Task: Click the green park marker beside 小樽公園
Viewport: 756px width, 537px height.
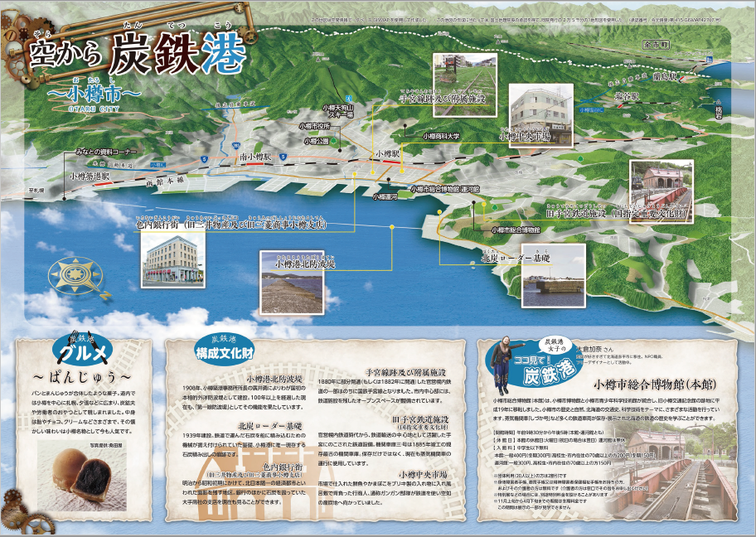Action: pos(333,141)
